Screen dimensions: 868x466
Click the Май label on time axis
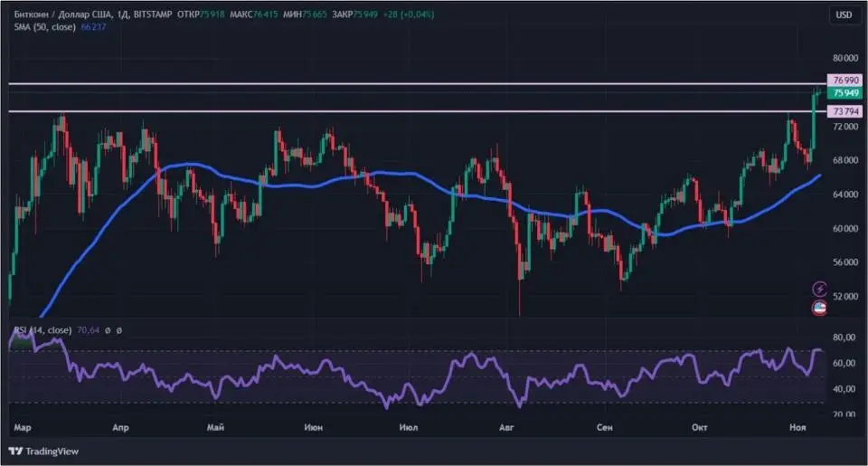point(215,424)
